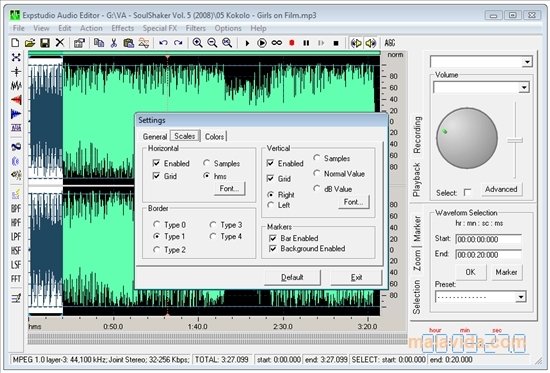Select the LPF low-pass filter tool
550x373 pixels.
[16, 237]
